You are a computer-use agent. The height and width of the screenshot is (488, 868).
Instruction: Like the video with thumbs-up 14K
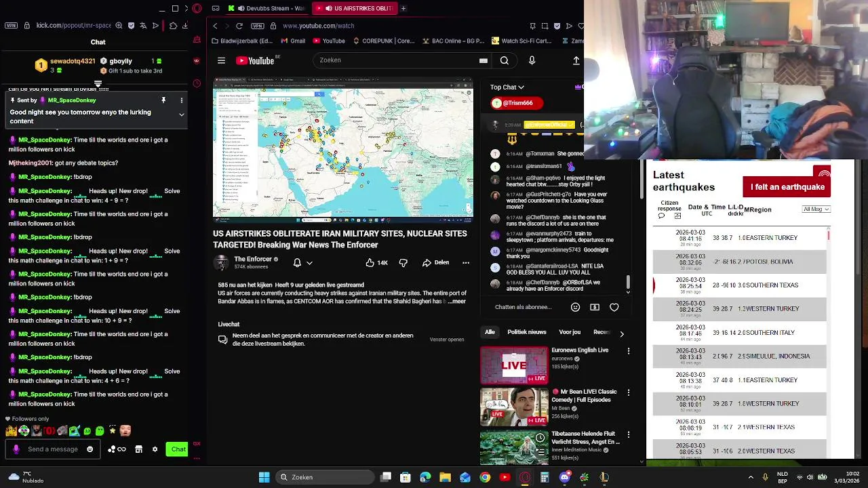376,262
